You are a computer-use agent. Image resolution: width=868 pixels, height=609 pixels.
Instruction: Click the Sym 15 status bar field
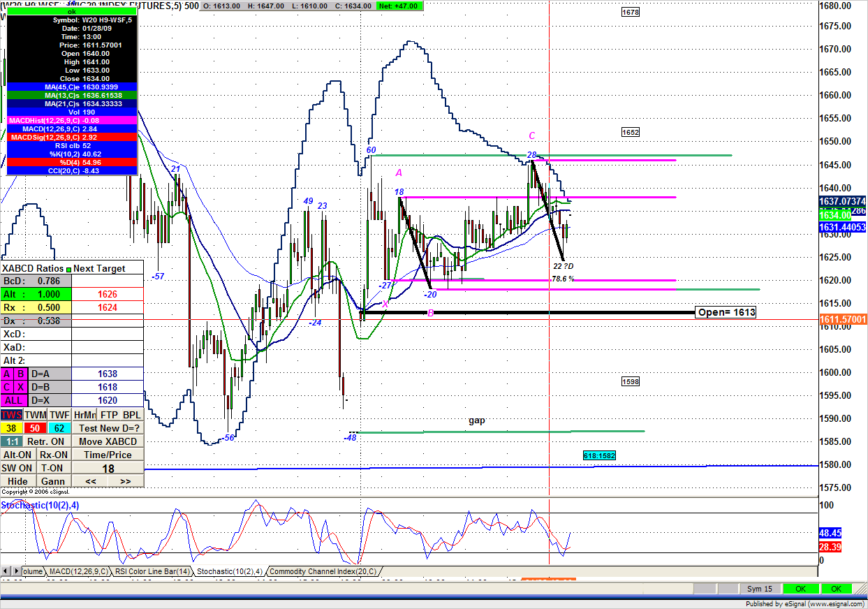[x=758, y=589]
